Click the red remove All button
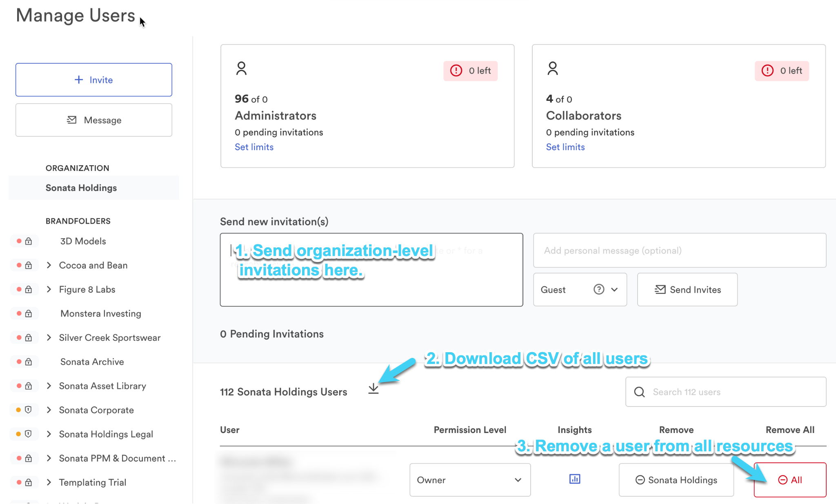 [790, 480]
